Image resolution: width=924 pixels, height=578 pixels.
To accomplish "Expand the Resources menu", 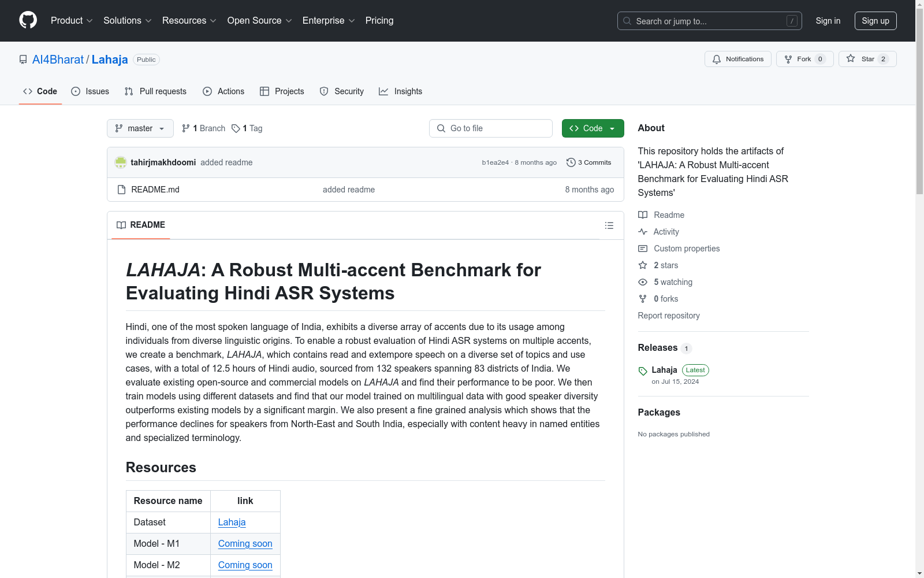I will pyautogui.click(x=189, y=21).
